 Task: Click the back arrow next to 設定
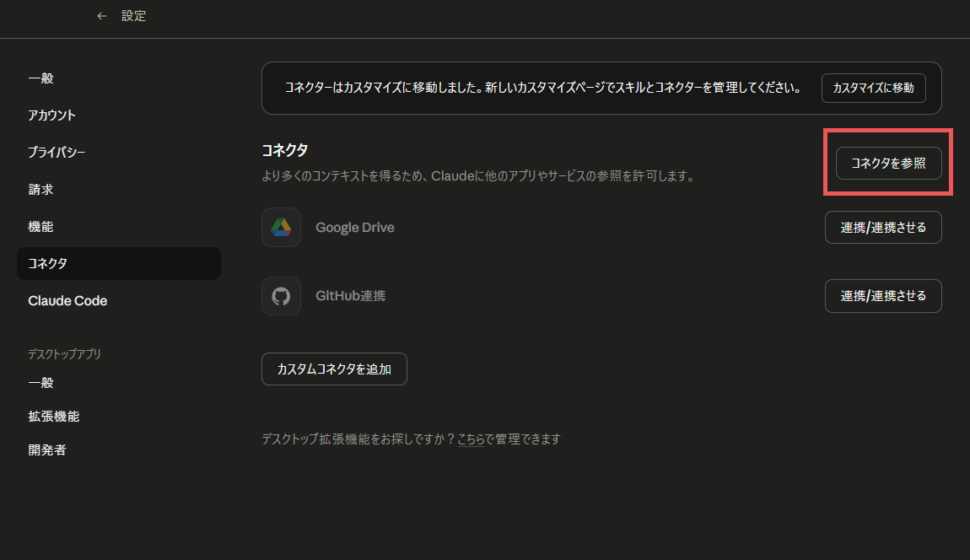click(x=102, y=16)
